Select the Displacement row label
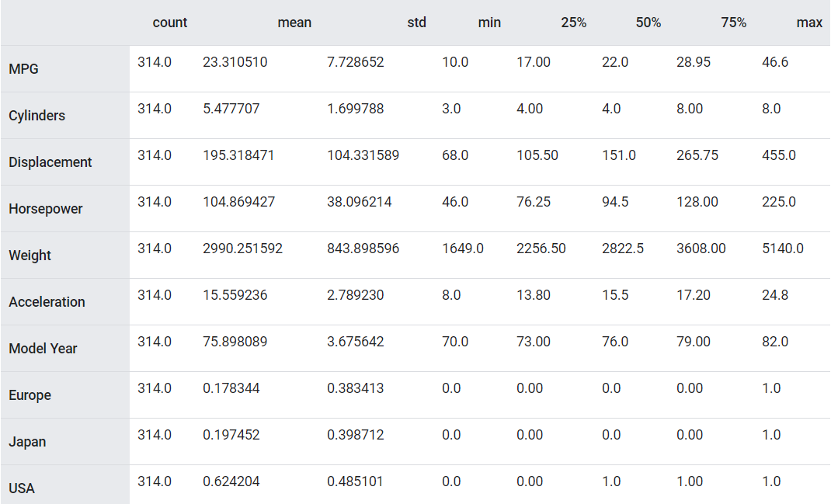 click(x=50, y=162)
